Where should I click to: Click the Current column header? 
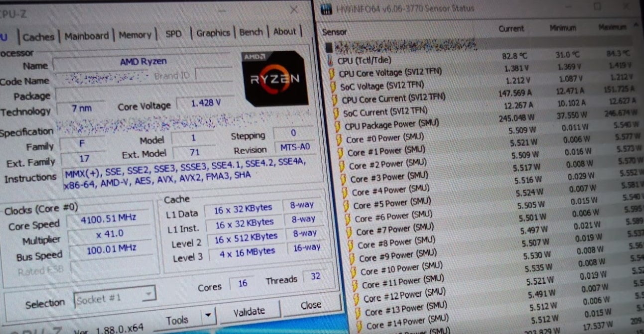click(x=512, y=29)
